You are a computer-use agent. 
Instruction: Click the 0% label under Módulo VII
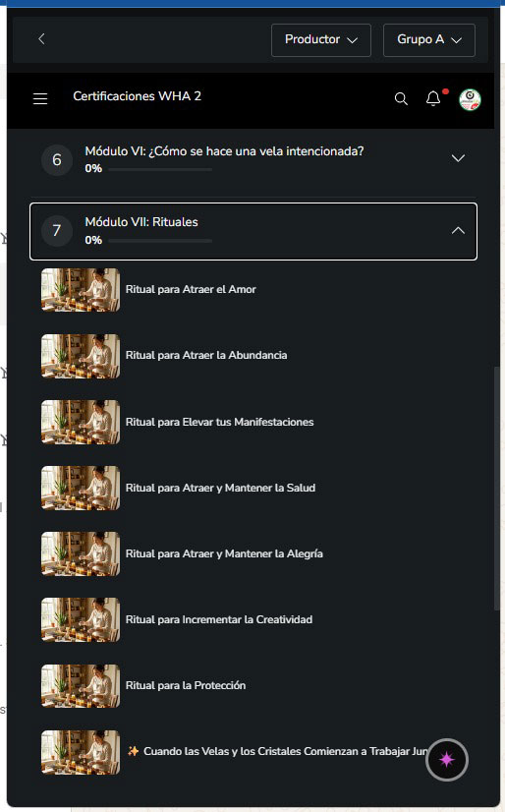(93, 240)
